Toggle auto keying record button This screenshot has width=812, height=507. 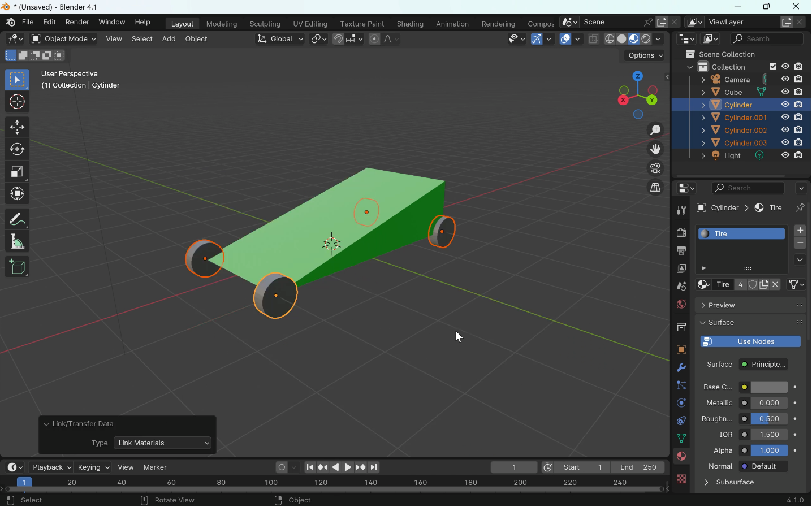coord(282,468)
